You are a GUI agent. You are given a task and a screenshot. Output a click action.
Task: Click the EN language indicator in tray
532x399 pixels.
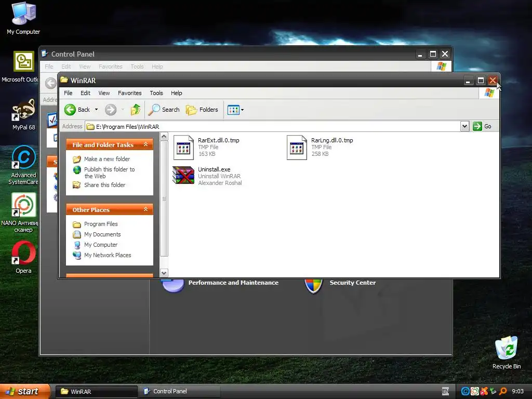pos(445,392)
